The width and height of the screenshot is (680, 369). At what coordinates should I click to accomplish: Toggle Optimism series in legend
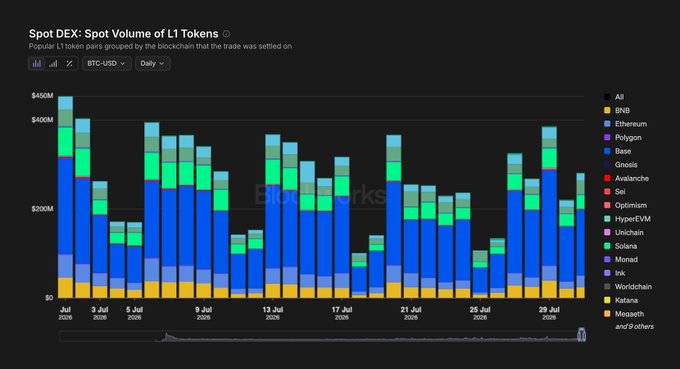tap(625, 205)
